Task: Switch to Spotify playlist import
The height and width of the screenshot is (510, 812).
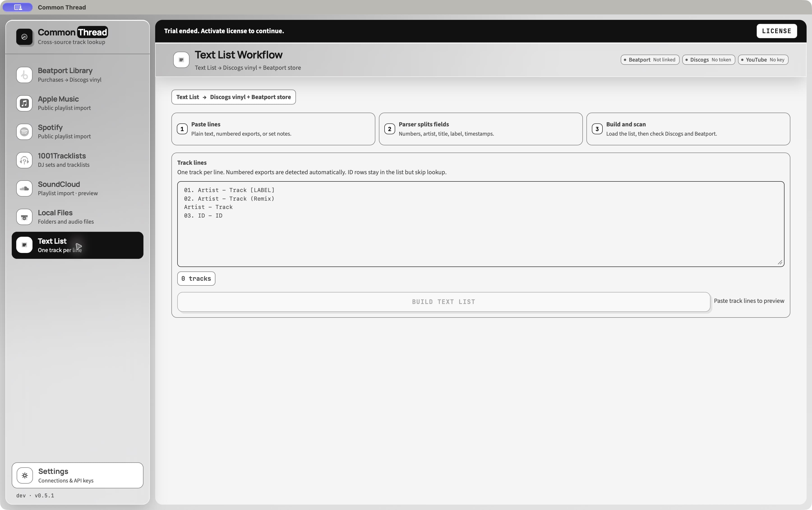Action: coord(78,132)
